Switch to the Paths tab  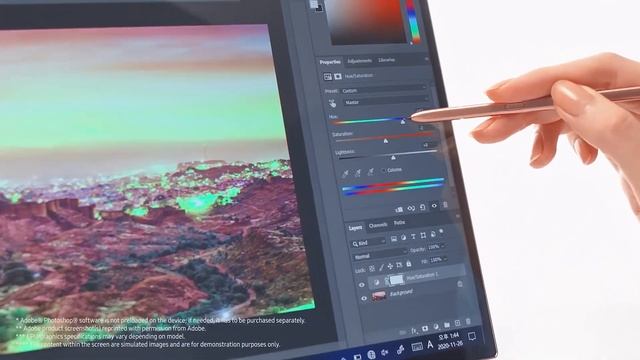[x=399, y=223]
